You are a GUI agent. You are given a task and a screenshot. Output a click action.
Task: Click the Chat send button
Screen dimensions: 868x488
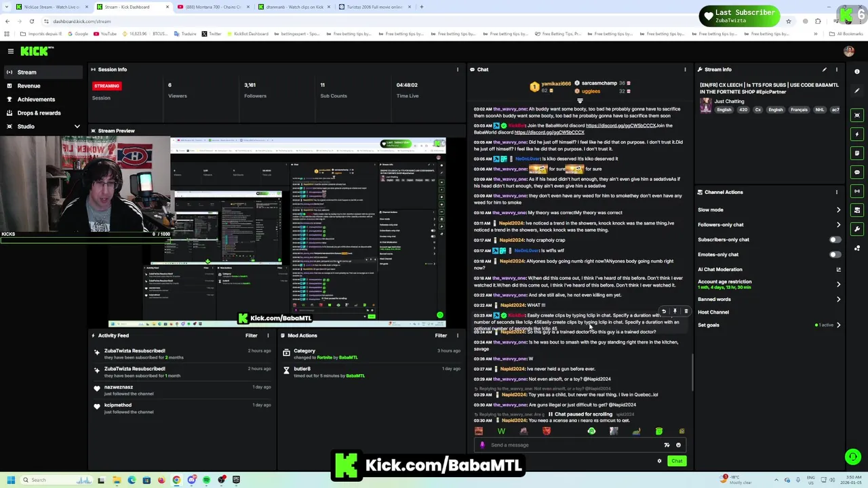tap(677, 461)
